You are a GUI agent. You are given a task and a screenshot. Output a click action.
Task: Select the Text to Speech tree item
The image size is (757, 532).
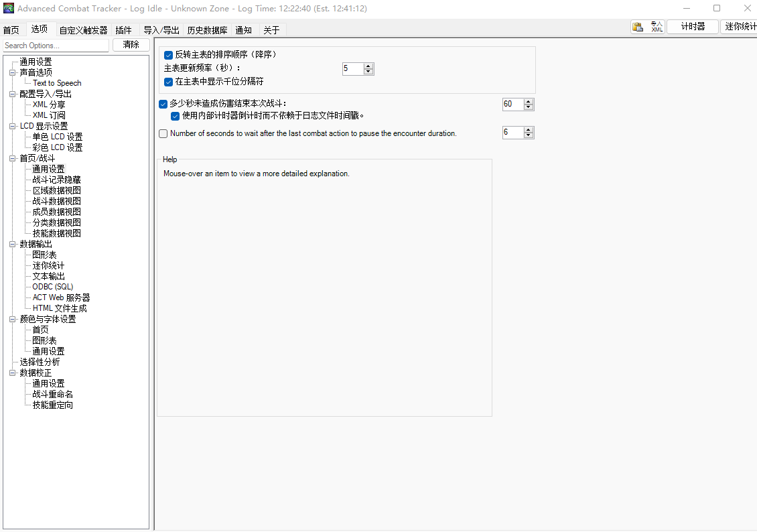(x=56, y=82)
